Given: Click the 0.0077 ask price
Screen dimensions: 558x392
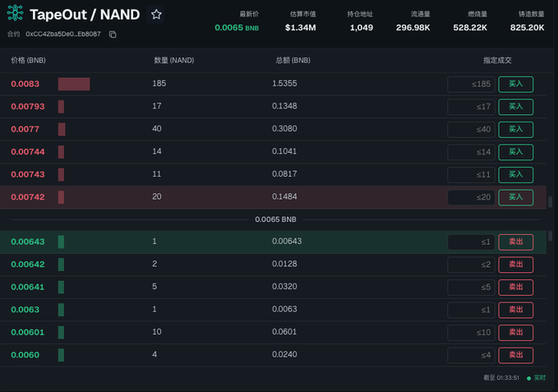Looking at the screenshot, I should coord(25,129).
